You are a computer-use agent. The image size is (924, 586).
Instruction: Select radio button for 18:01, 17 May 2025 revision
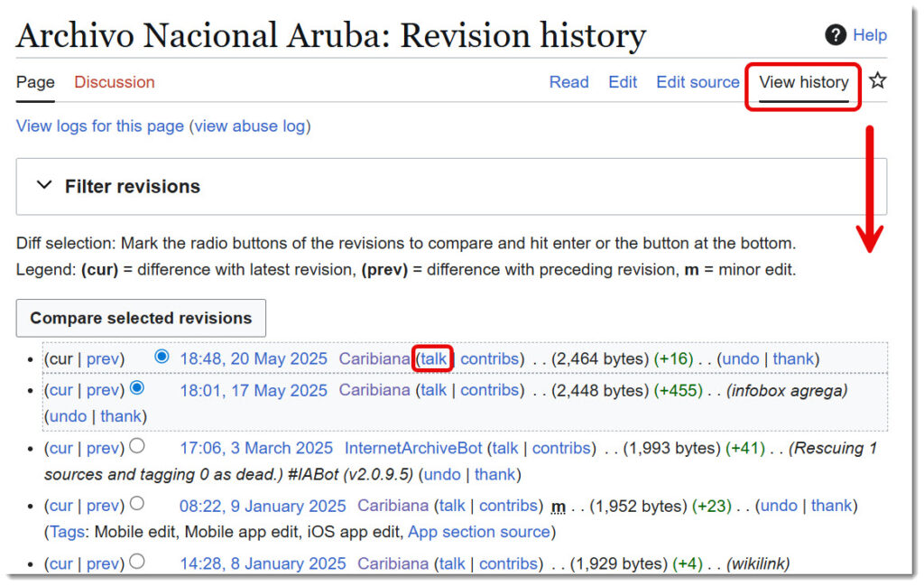click(137, 388)
